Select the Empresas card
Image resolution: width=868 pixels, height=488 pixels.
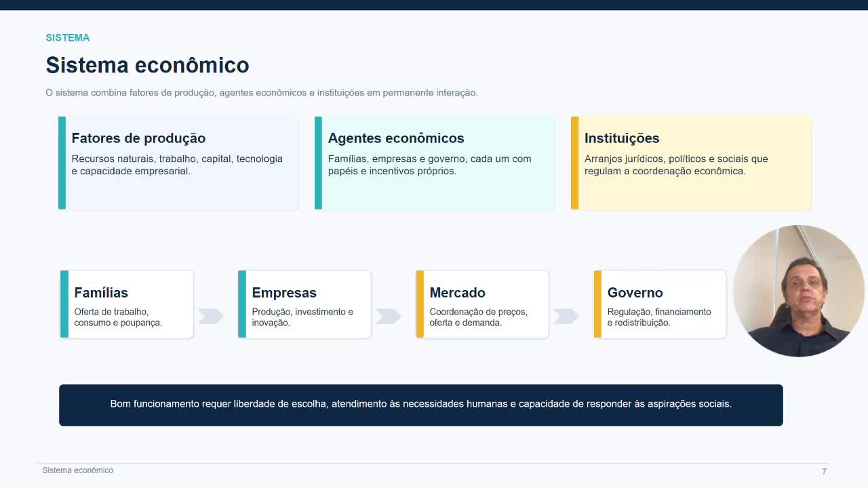(x=304, y=304)
